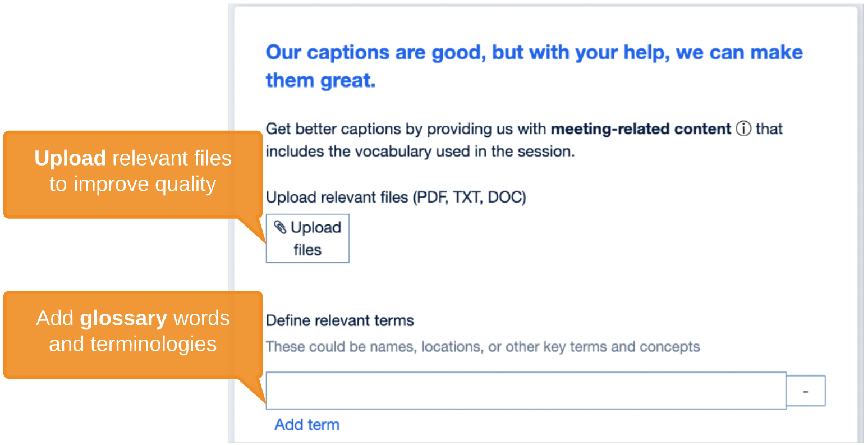This screenshot has width=868, height=445.
Task: Click the word 'that' after the info icon
Action: coord(769,129)
